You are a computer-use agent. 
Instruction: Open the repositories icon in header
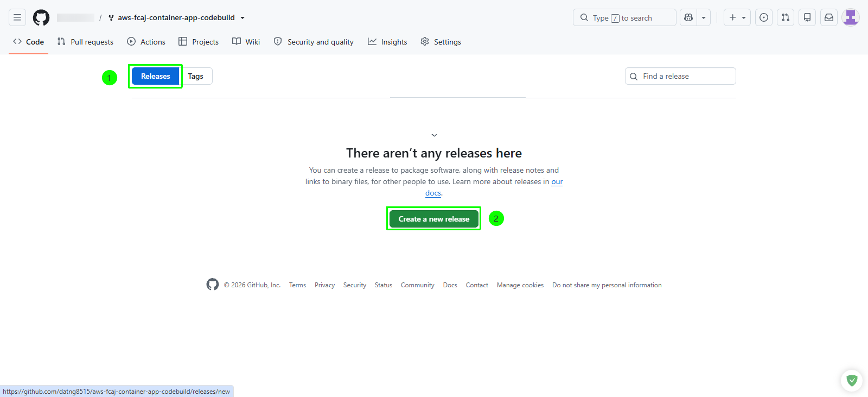(x=807, y=17)
